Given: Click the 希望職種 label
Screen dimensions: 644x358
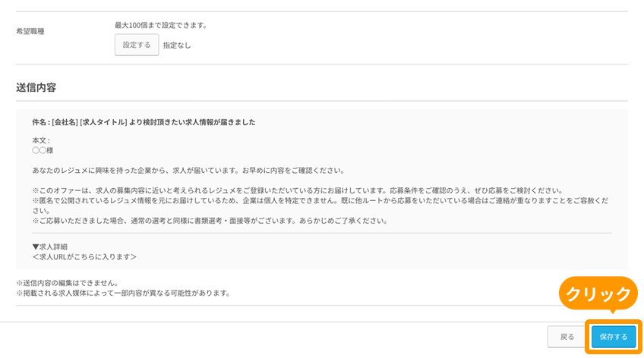Looking at the screenshot, I should 30,31.
